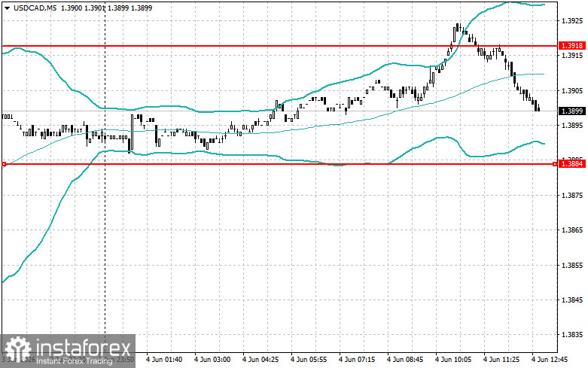Click the red 1.3918 price tag
The height and width of the screenshot is (368, 588).
pos(572,46)
